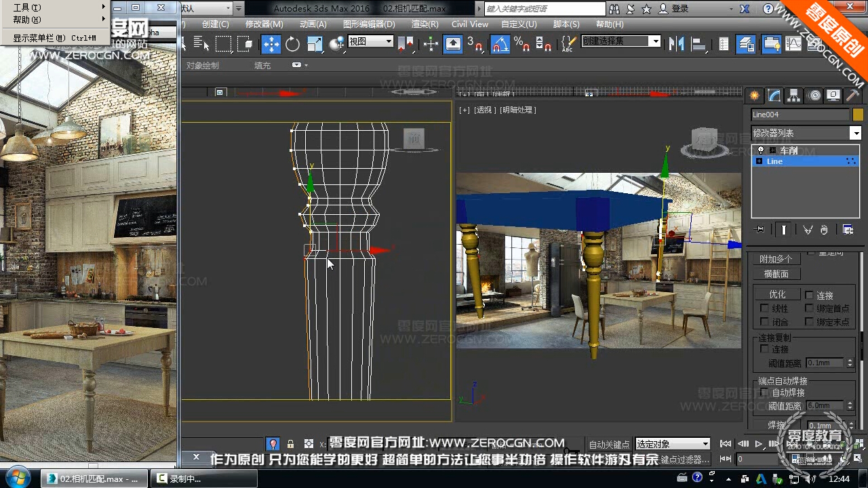Open the Scene Explorer toggle

point(724,45)
